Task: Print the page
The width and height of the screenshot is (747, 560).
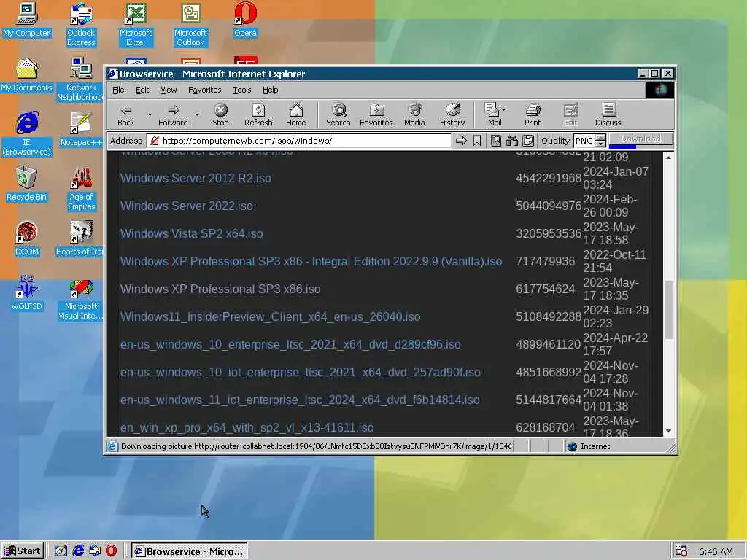Action: click(x=533, y=114)
